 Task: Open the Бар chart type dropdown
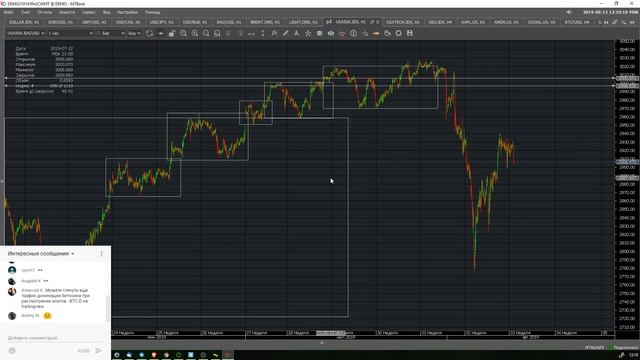(111, 33)
